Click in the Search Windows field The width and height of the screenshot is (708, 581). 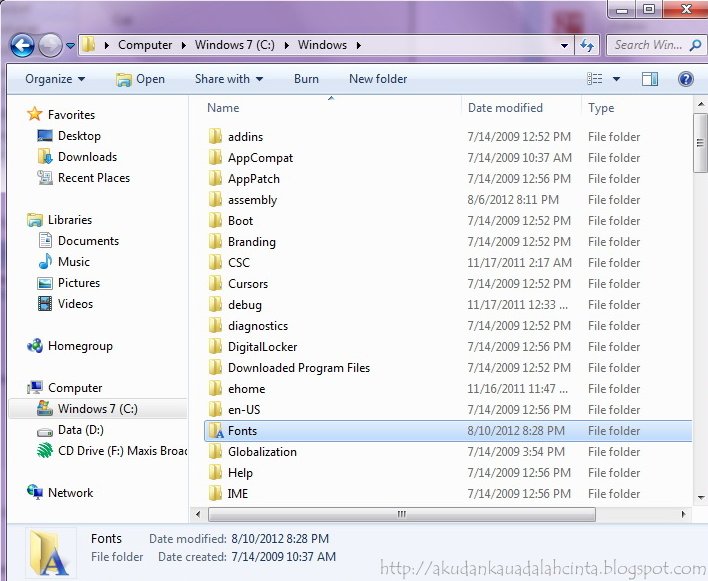[648, 45]
